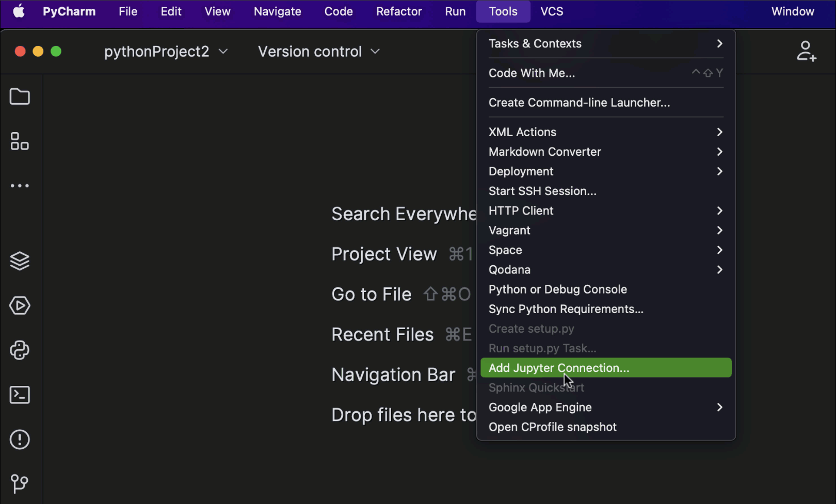Open the Services tool window icon
Viewport: 836px width, 504px height.
click(20, 306)
